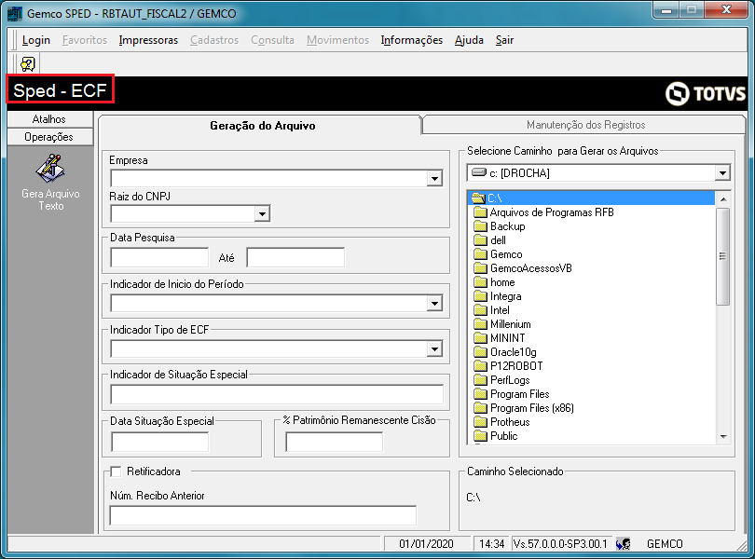This screenshot has height=560, width=755.
Task: Open the Login menu
Action: 36,40
